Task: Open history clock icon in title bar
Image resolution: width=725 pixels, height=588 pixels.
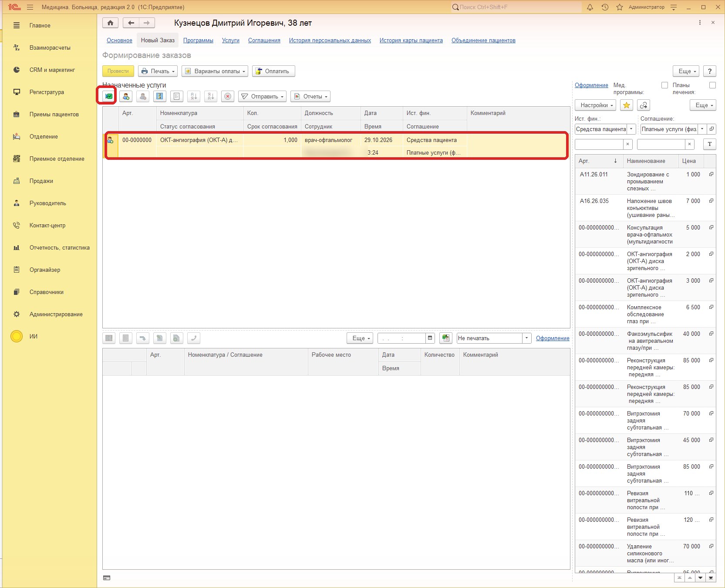Action: click(x=605, y=7)
